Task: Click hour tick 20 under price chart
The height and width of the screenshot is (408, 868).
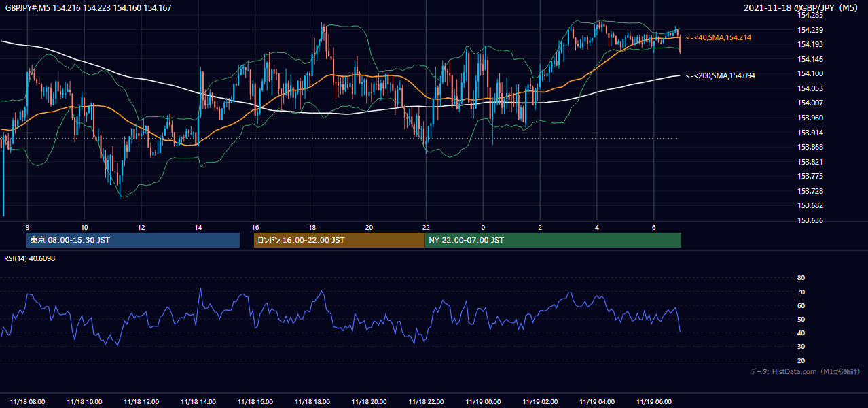Action: pos(369,227)
